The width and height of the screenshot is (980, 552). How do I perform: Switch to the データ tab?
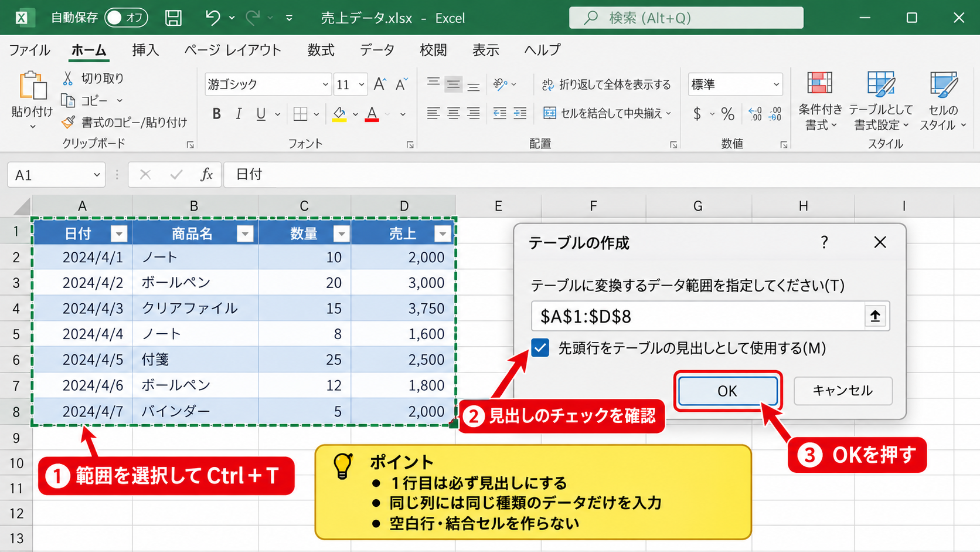click(377, 50)
